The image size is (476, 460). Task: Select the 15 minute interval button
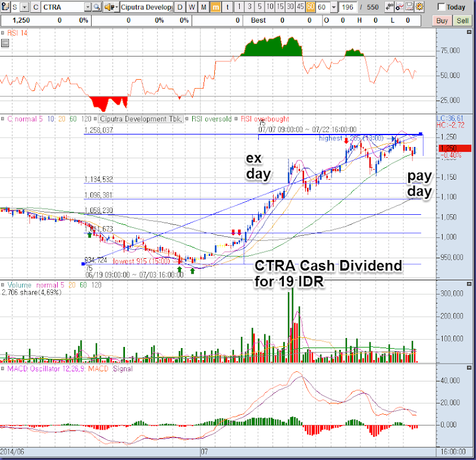(x=280, y=7)
